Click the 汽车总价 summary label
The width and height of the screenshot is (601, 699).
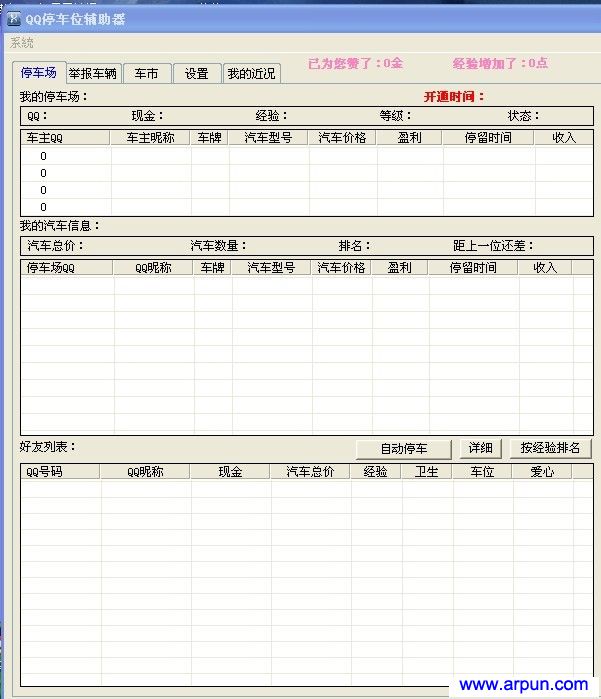55,246
